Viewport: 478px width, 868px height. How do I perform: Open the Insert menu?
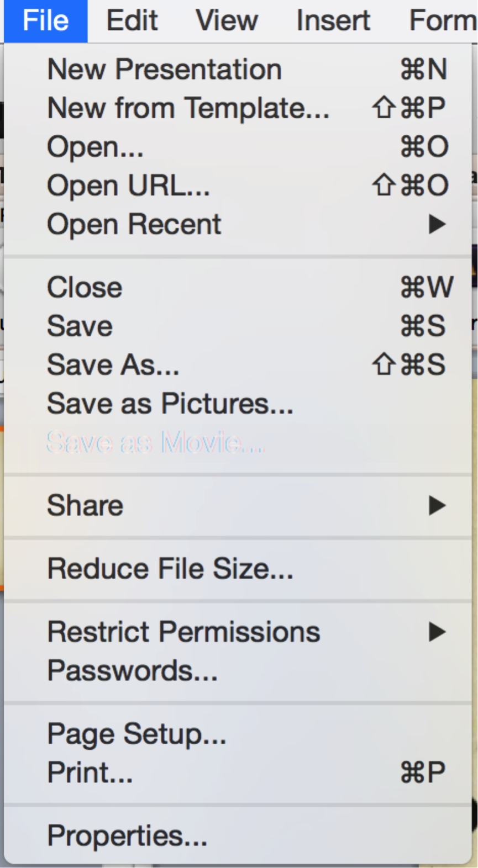[x=333, y=21]
